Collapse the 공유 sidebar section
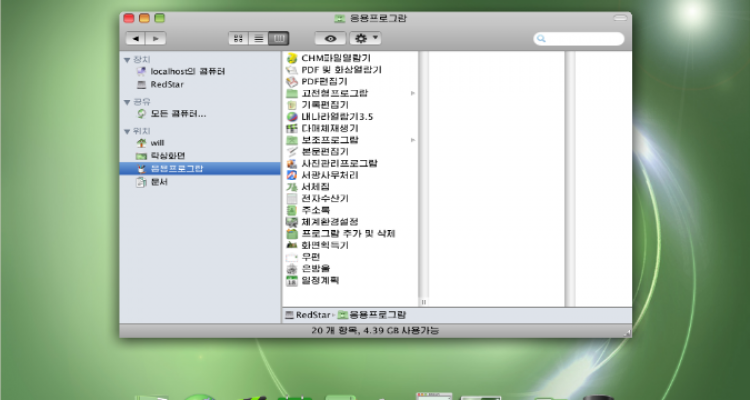 [x=127, y=102]
